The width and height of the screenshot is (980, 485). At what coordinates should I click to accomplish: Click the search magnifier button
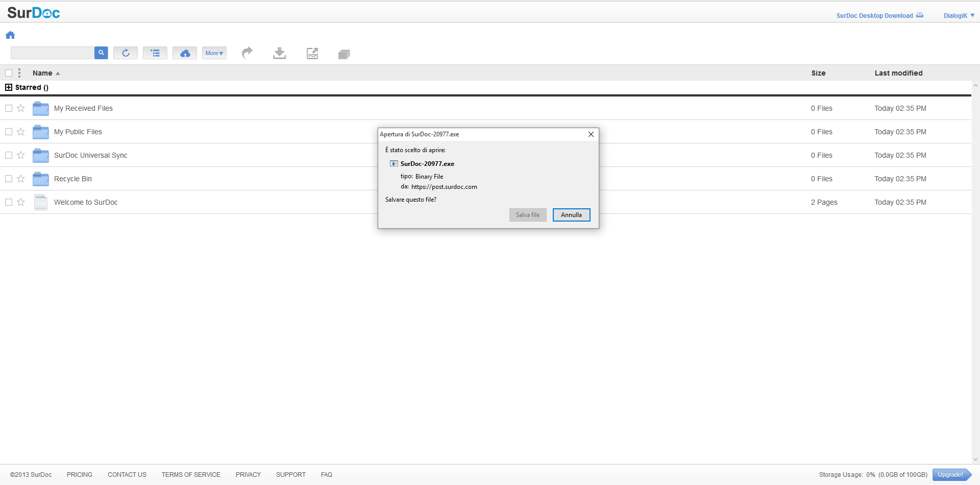point(101,53)
